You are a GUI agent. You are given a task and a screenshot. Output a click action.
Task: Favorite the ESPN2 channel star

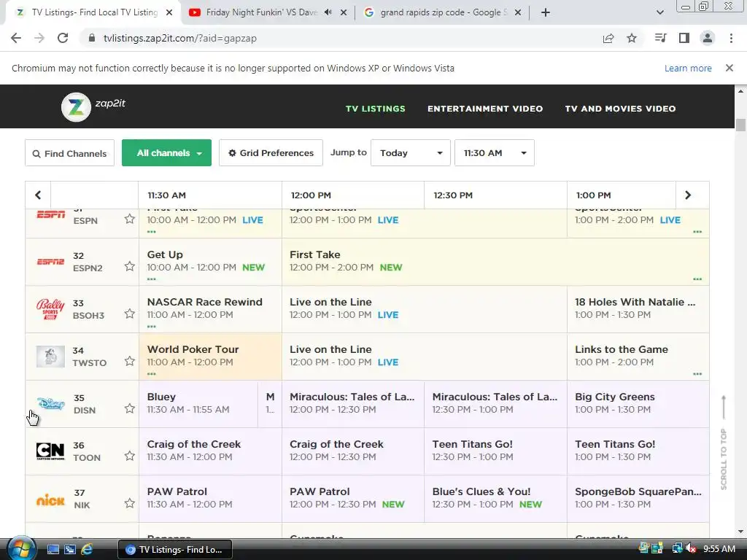[x=130, y=266]
